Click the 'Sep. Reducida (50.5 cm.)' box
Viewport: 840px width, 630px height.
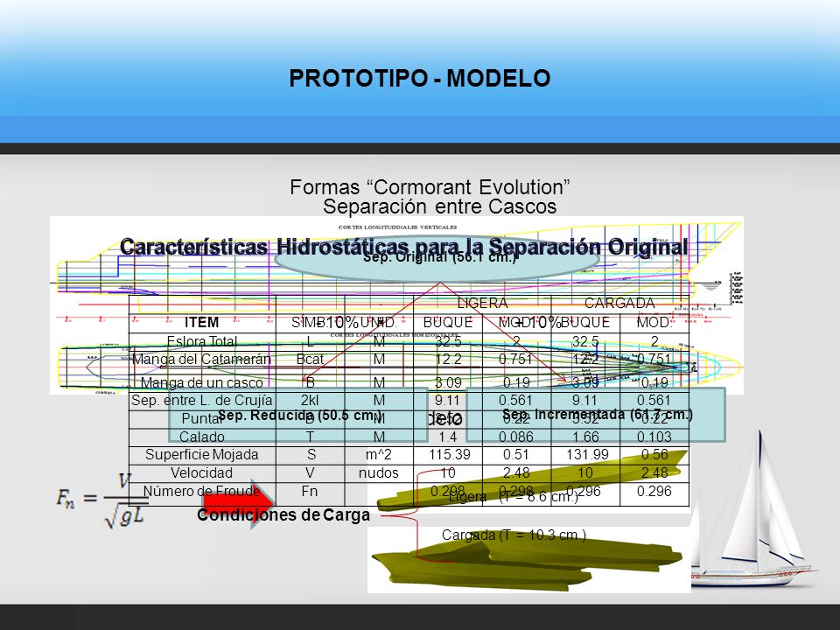298,415
